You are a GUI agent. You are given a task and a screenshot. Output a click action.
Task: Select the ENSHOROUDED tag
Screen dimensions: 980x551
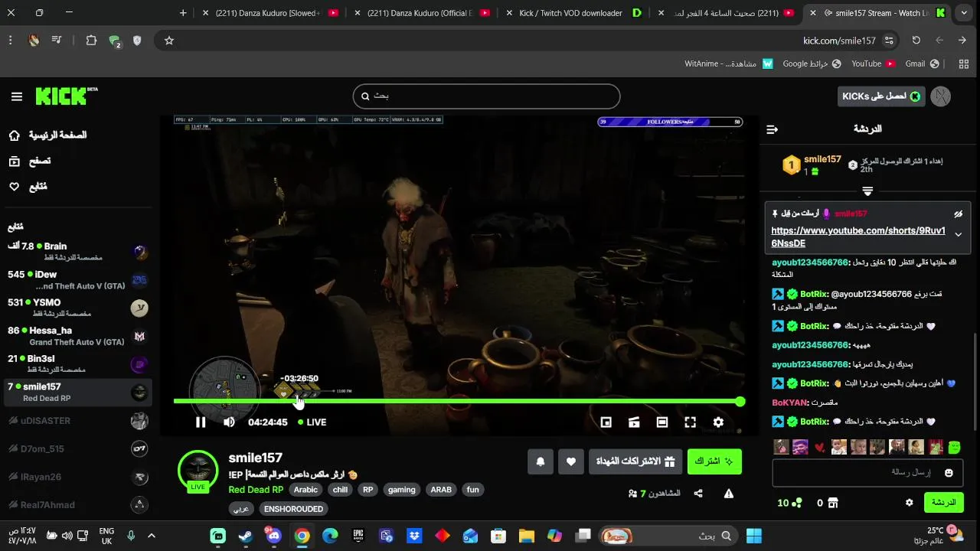tap(293, 509)
